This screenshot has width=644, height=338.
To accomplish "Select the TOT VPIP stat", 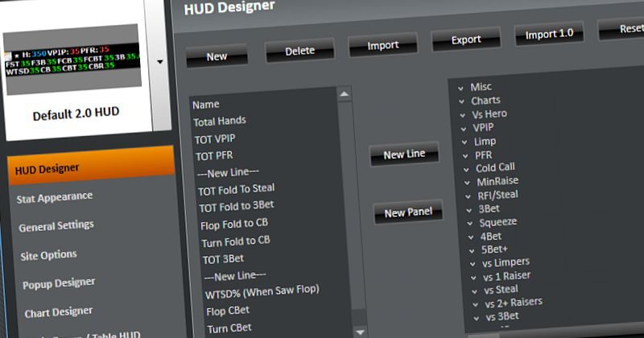I will click(x=215, y=138).
